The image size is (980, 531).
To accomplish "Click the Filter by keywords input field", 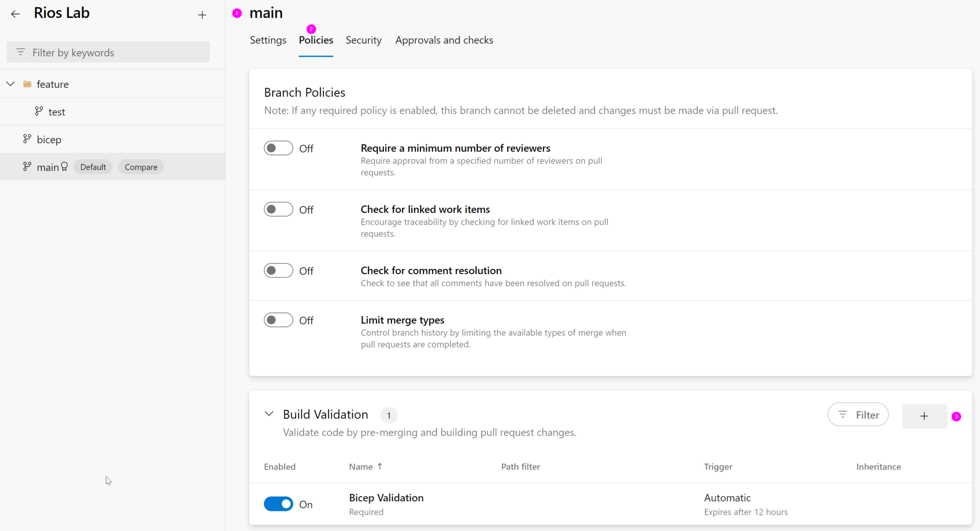I will (115, 52).
